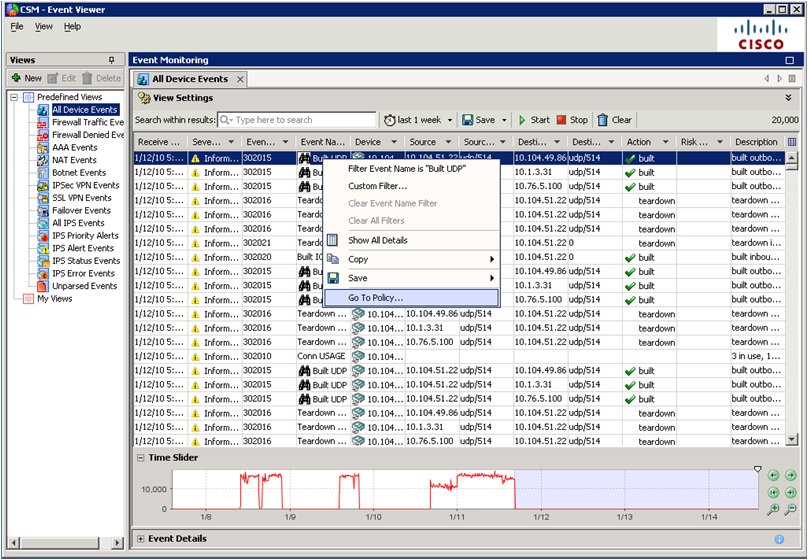Click the Views panel's right scroll arrow
This screenshot has width=808, height=560.
click(x=117, y=542)
